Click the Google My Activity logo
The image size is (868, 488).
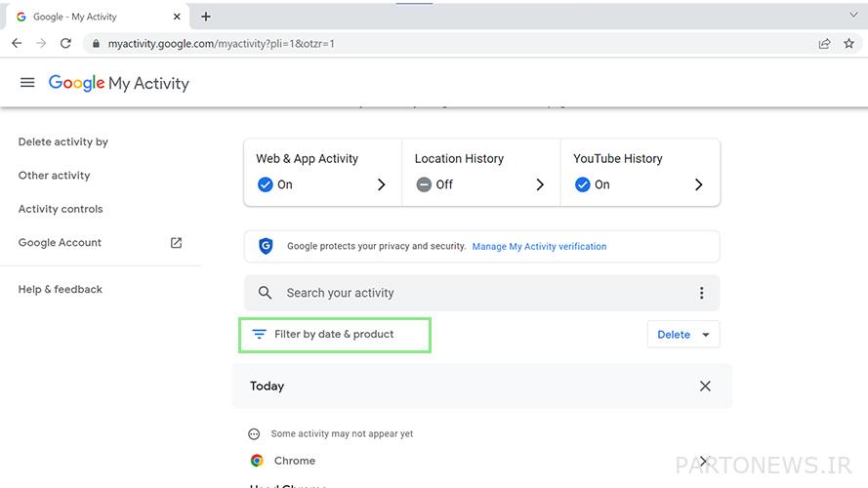click(x=118, y=84)
